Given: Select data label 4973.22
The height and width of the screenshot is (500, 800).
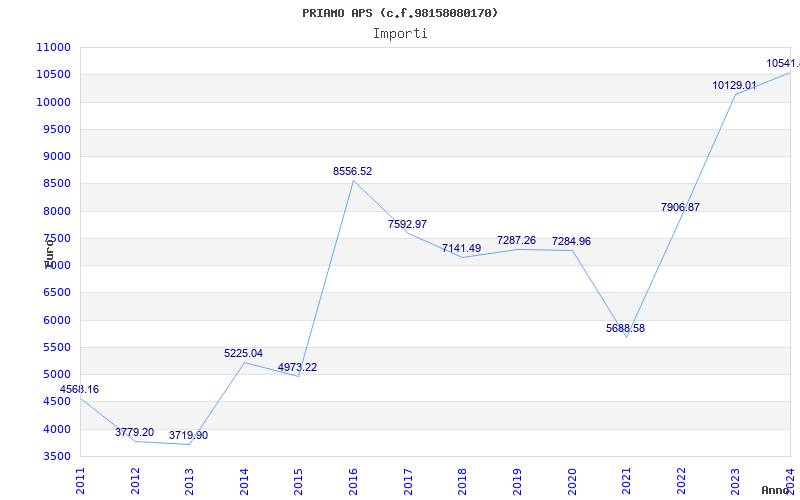Looking at the screenshot, I should [297, 367].
